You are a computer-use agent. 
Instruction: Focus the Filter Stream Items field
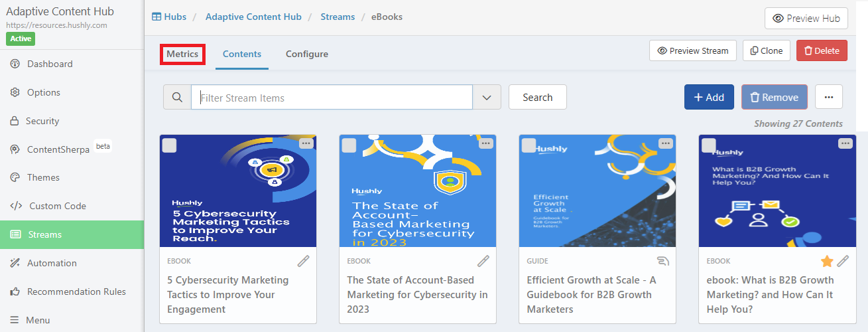[x=332, y=97]
